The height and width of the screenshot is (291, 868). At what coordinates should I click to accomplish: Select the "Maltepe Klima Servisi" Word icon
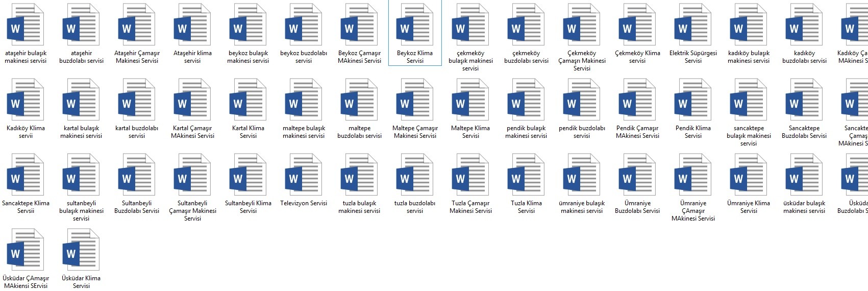click(470, 100)
